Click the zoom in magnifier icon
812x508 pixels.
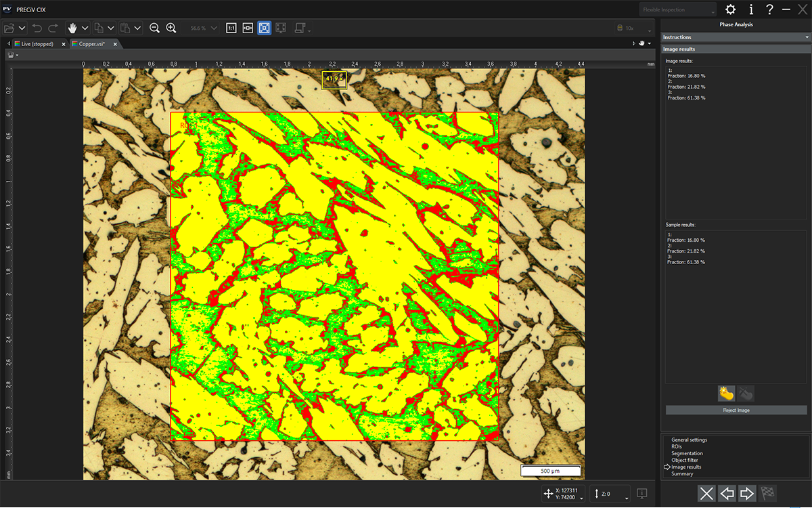click(x=171, y=28)
